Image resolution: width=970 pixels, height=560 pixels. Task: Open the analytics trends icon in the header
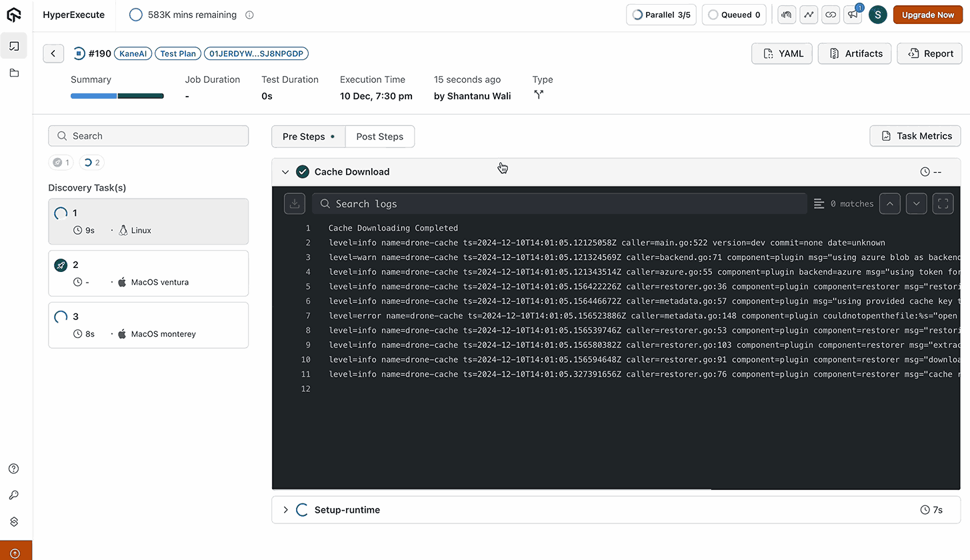tap(809, 14)
